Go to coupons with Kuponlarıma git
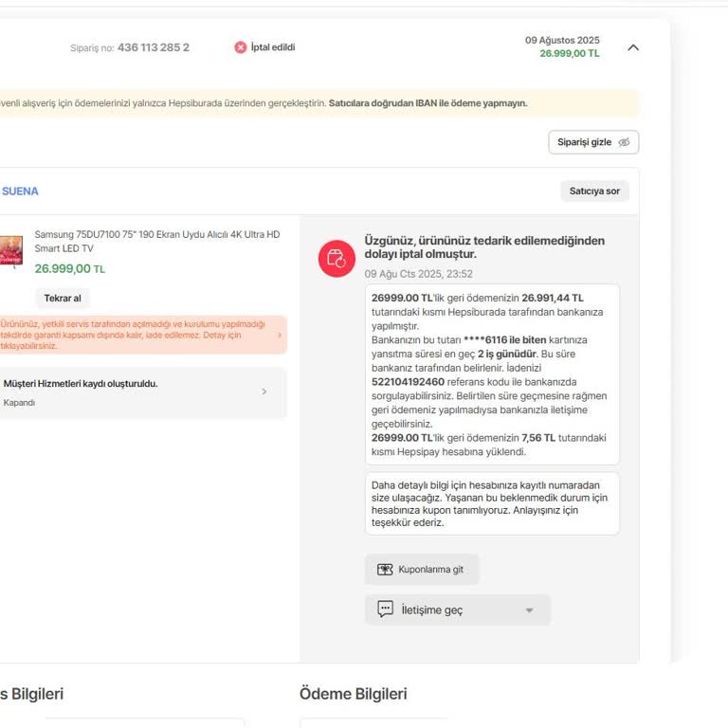Image resolution: width=728 pixels, height=728 pixels. coord(422,569)
